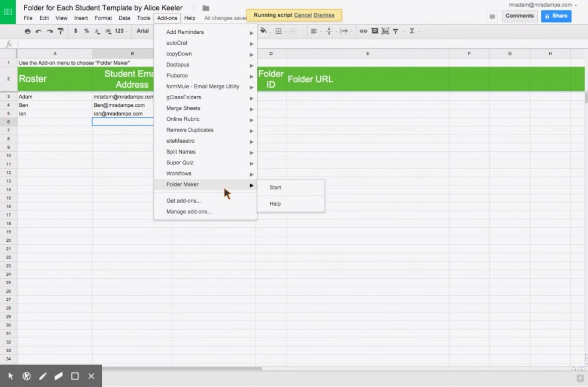Select highlighter tool in annotation toolbar
The height and width of the screenshot is (387, 588).
[x=58, y=376]
